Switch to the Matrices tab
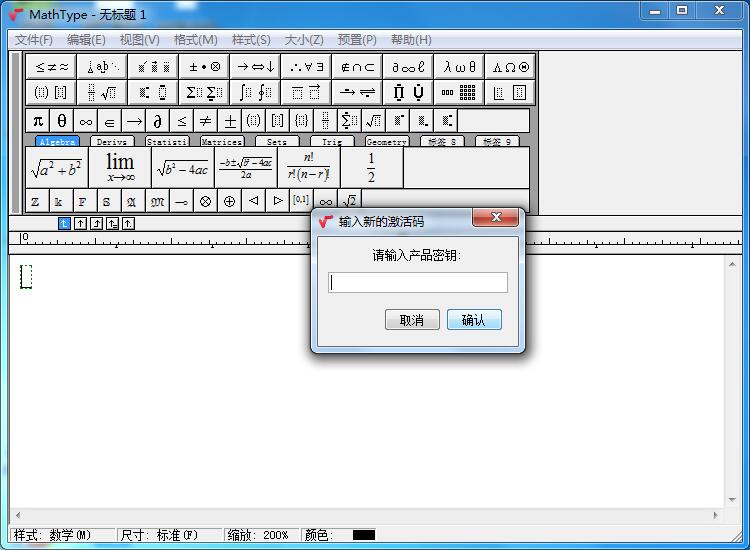The height and width of the screenshot is (550, 750). coord(222,142)
